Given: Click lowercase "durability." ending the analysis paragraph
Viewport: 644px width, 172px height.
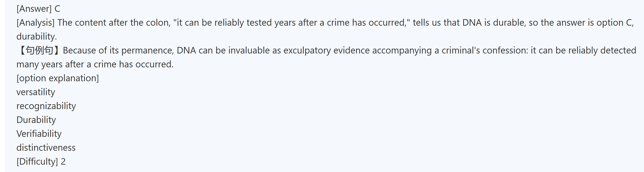Looking at the screenshot, I should [x=37, y=37].
